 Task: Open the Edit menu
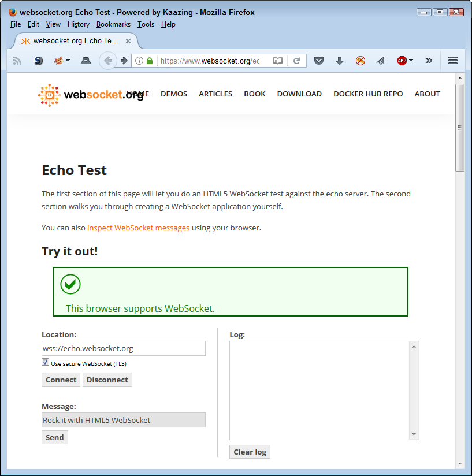(x=34, y=24)
